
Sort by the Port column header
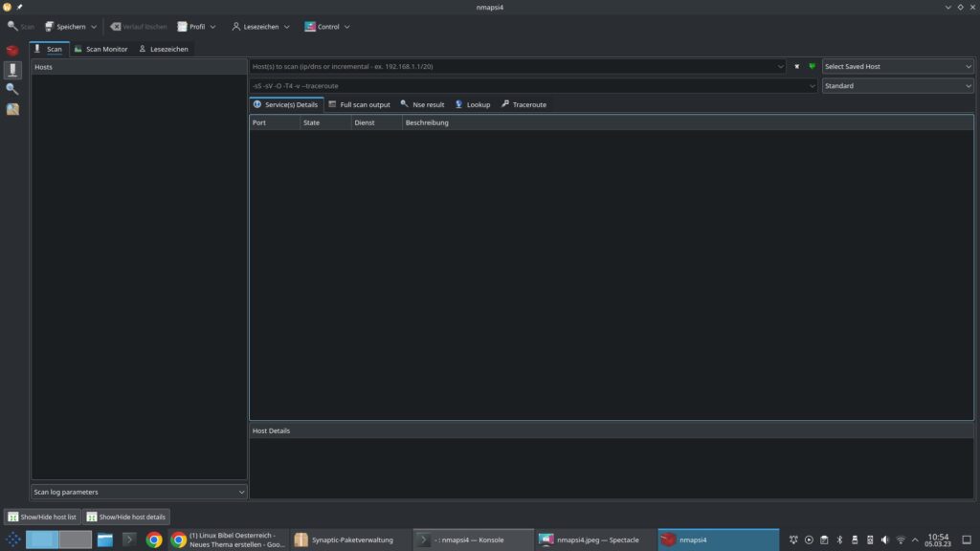point(275,122)
